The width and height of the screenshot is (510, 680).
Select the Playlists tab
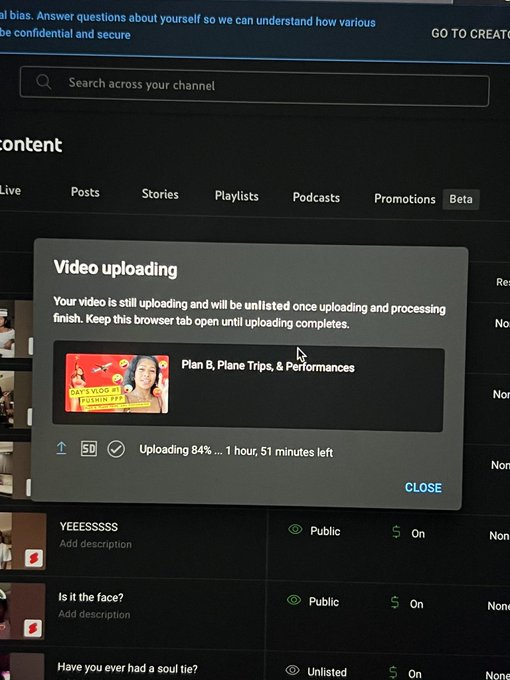click(236, 196)
